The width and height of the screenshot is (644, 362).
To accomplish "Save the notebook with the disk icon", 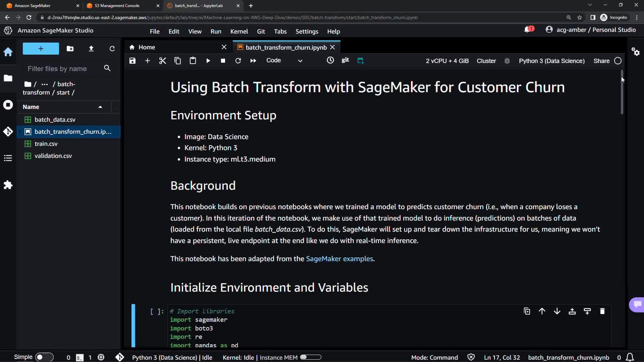I will click(132, 61).
